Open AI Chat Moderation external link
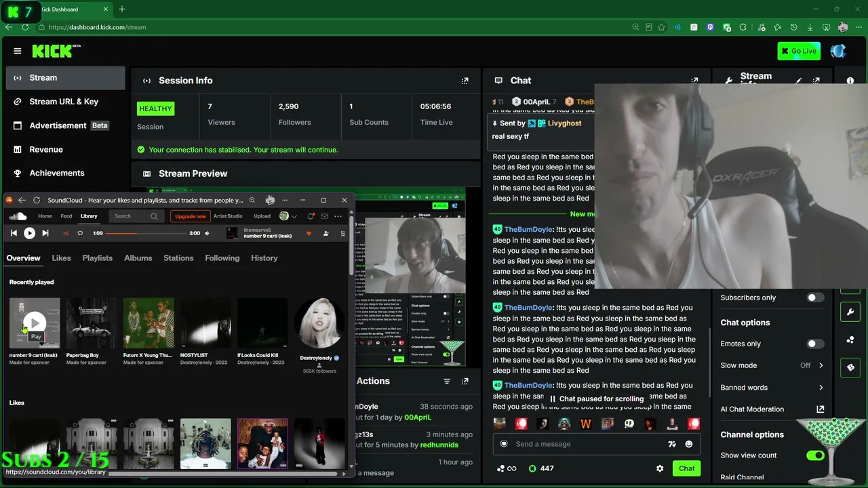 [x=820, y=409]
